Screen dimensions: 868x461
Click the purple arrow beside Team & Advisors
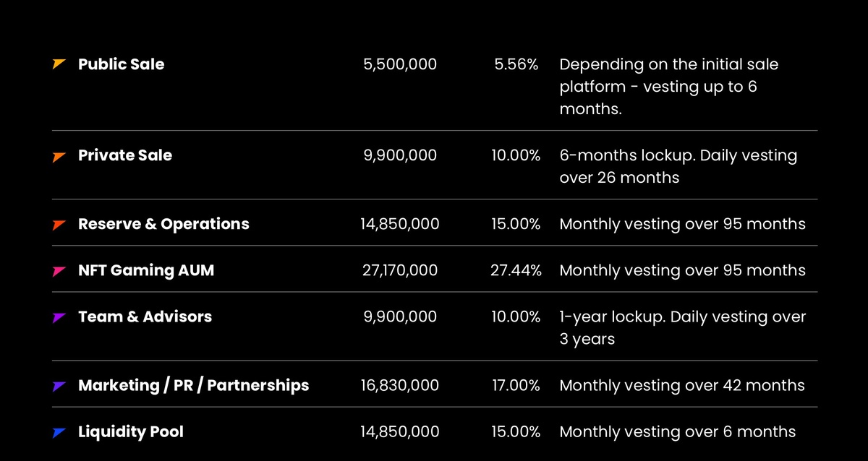[x=59, y=317]
